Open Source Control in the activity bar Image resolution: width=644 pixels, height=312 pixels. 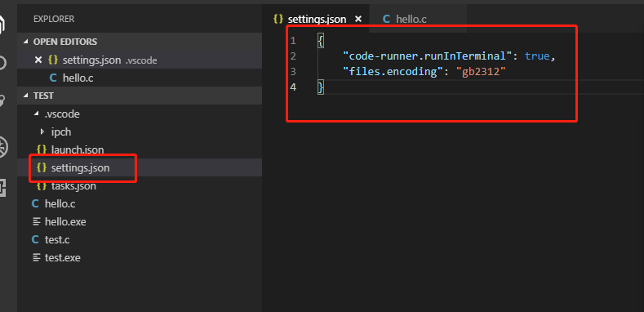point(3,100)
